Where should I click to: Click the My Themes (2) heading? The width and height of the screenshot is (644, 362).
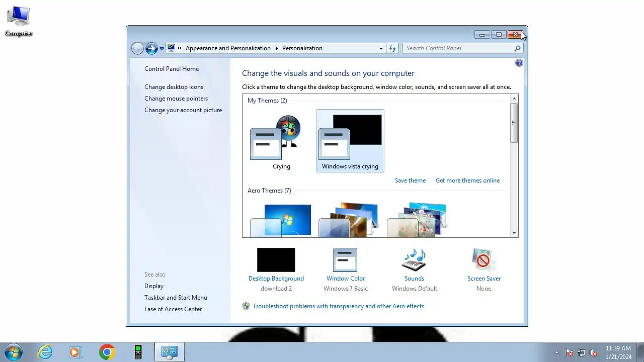click(267, 101)
